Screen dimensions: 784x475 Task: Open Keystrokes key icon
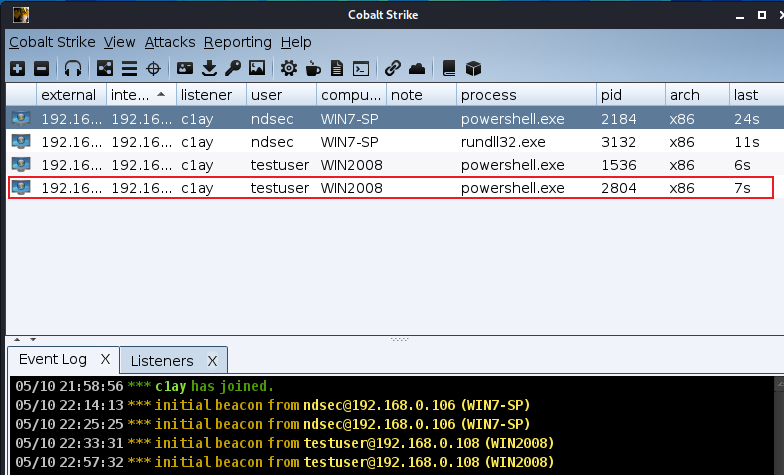click(233, 68)
